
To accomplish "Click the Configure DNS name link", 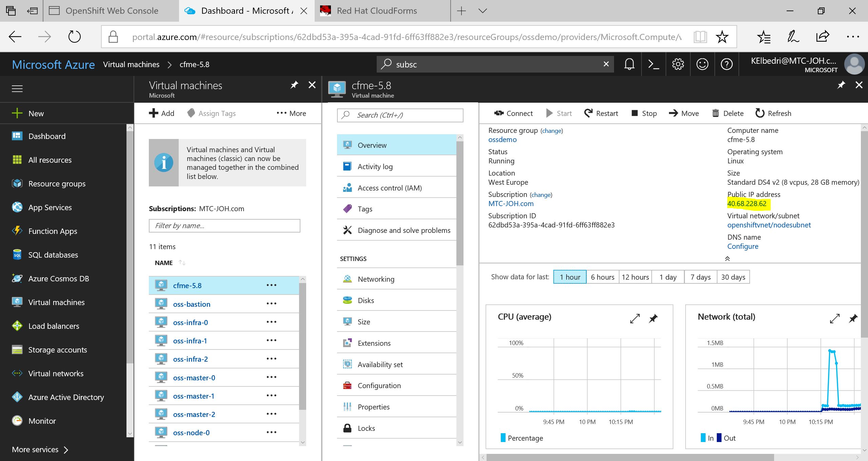I will [x=743, y=246].
